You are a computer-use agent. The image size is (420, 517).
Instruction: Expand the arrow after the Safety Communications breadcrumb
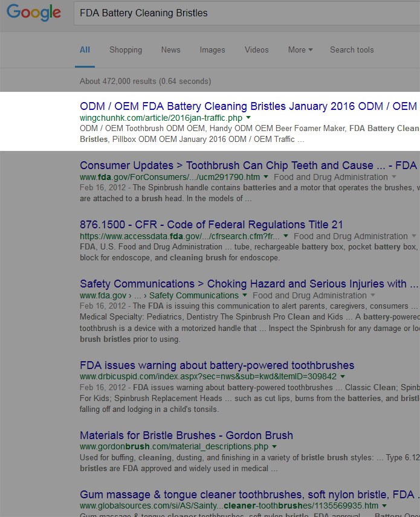[x=245, y=295]
